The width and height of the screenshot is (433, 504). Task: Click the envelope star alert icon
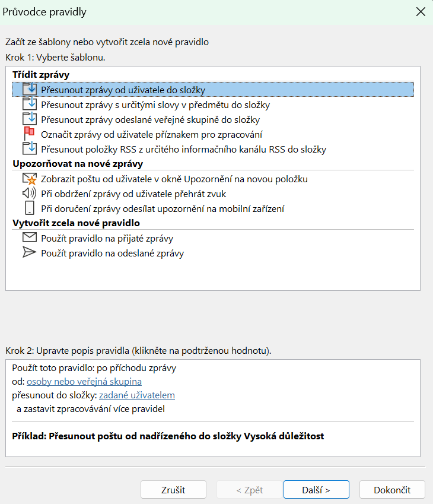[30, 179]
